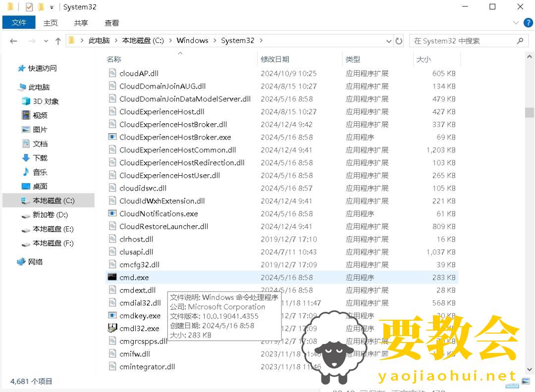The width and height of the screenshot is (535, 392).
Task: Go up one folder level arrow
Action: coord(58,41)
